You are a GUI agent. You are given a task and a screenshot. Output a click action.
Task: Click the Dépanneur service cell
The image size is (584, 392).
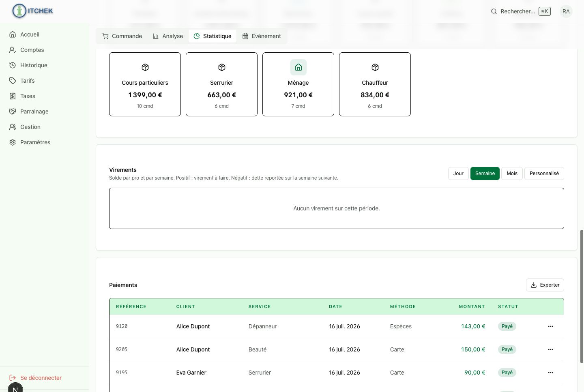pos(263,326)
